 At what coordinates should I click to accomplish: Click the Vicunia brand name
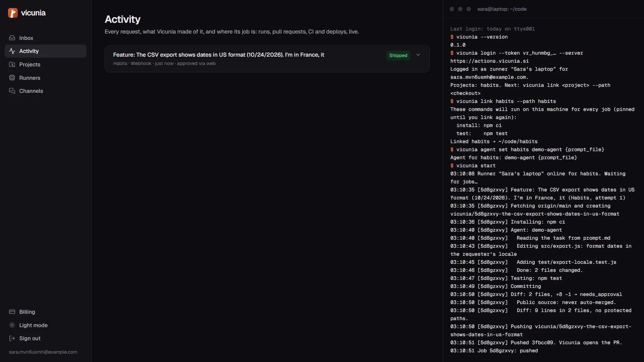tap(33, 13)
